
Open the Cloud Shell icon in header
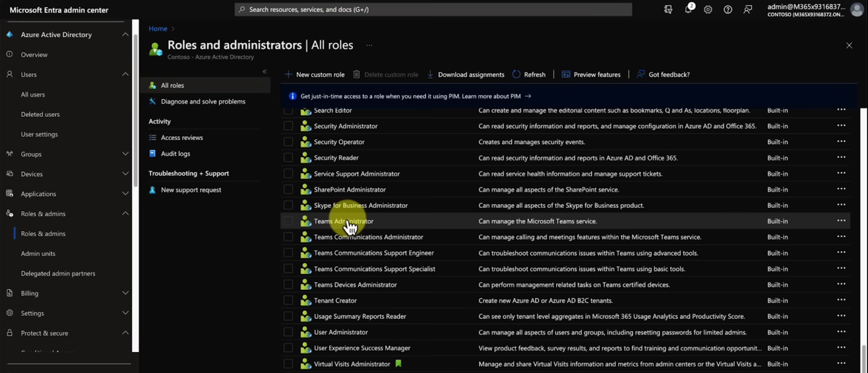coord(668,10)
